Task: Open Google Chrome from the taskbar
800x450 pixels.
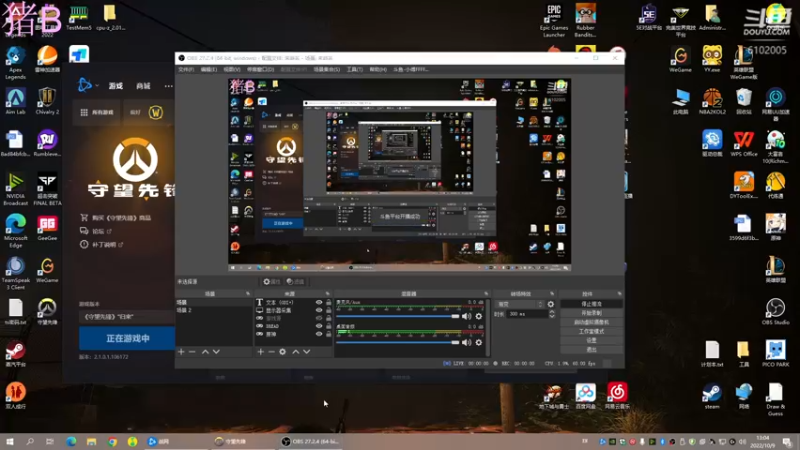Action: tap(112, 441)
